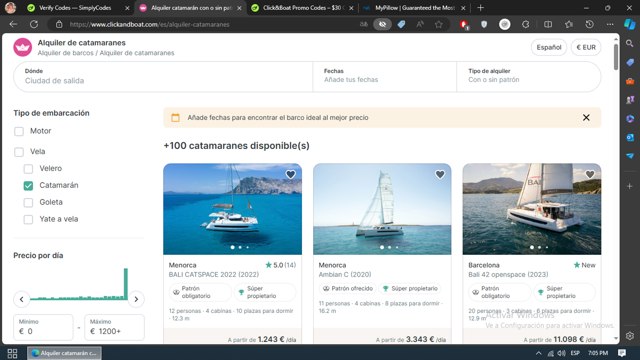Check the Vela checkbox
This screenshot has width=640, height=360.
19,152
